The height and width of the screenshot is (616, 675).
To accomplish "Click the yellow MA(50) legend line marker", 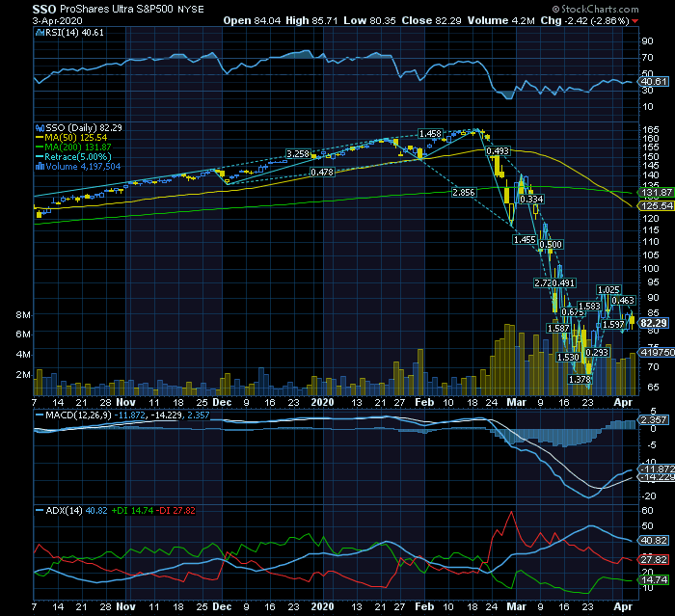I will tap(40, 138).
